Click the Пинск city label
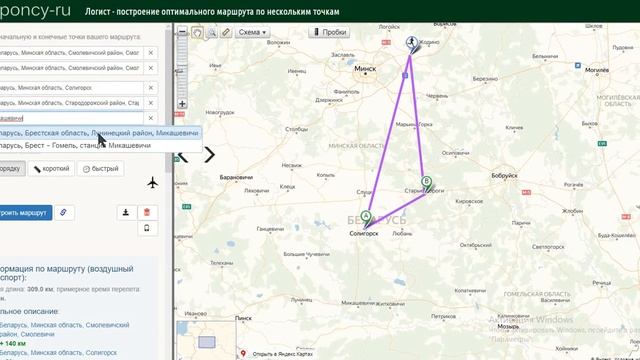This screenshot has width=640, height=360. (x=244, y=318)
